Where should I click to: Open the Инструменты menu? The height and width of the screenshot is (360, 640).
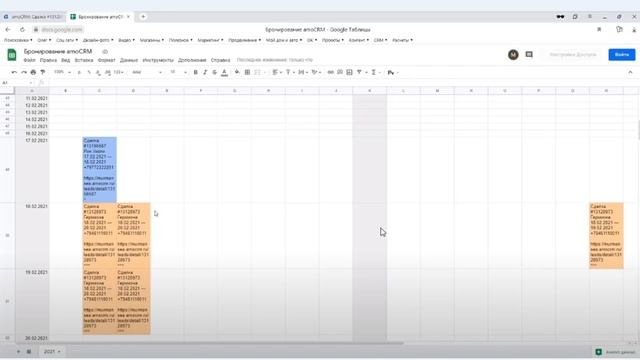point(158,60)
